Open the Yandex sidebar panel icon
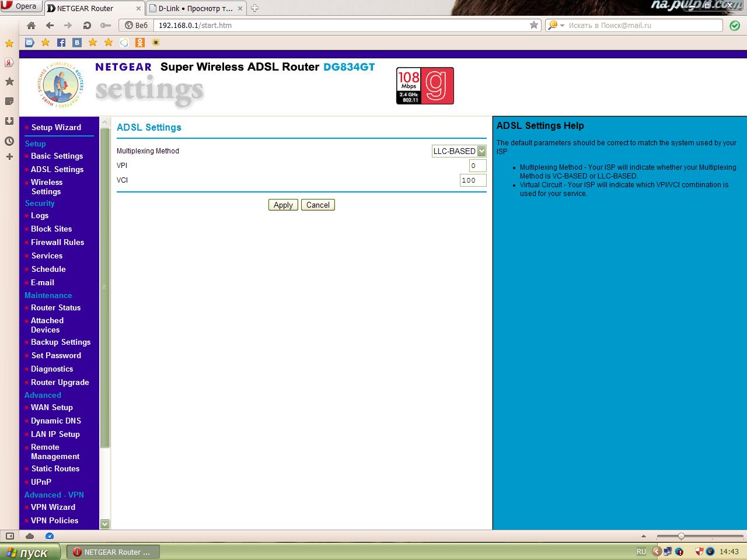 (x=9, y=62)
